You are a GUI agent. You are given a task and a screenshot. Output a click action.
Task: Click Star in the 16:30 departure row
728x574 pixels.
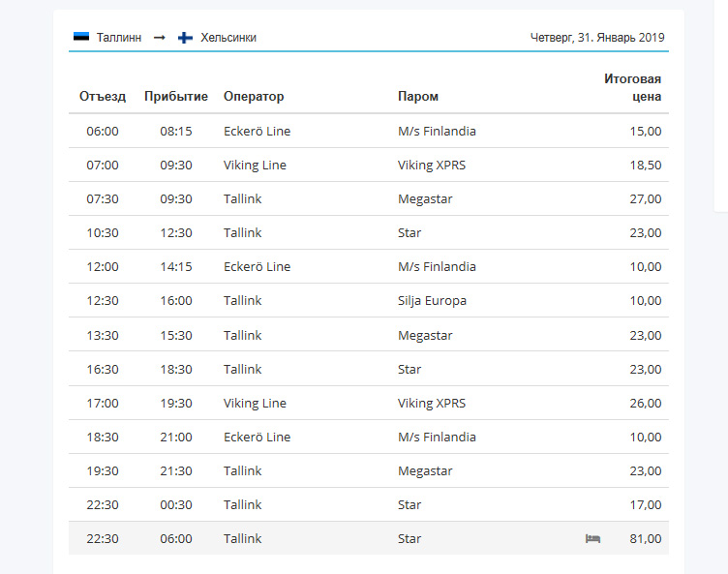[x=409, y=369]
